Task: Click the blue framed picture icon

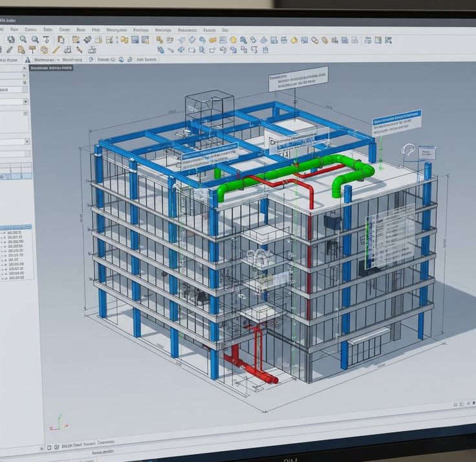Action: click(x=135, y=40)
